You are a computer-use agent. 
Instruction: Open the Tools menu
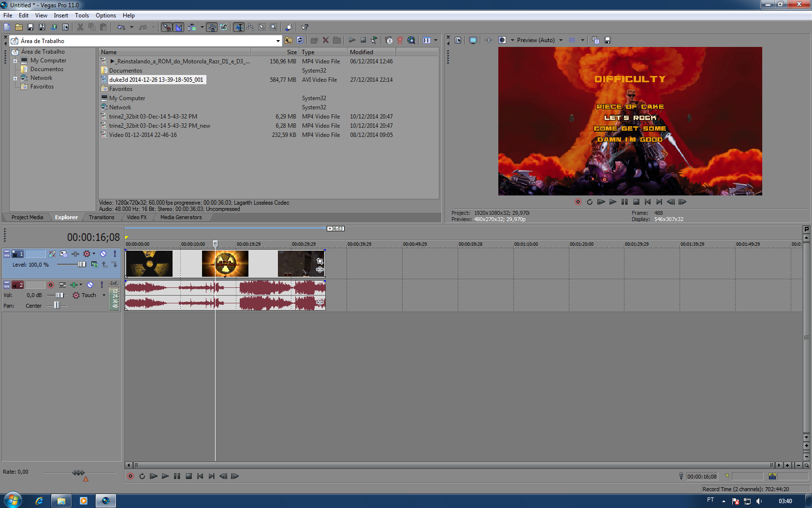tap(82, 15)
